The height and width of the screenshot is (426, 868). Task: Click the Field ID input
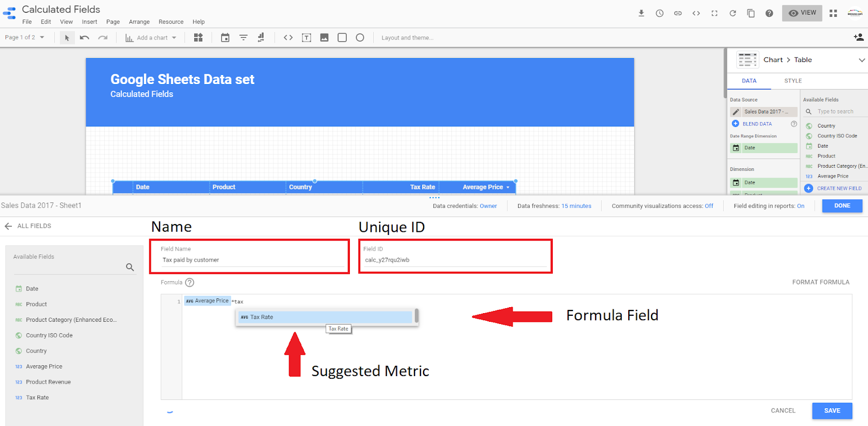tap(455, 260)
